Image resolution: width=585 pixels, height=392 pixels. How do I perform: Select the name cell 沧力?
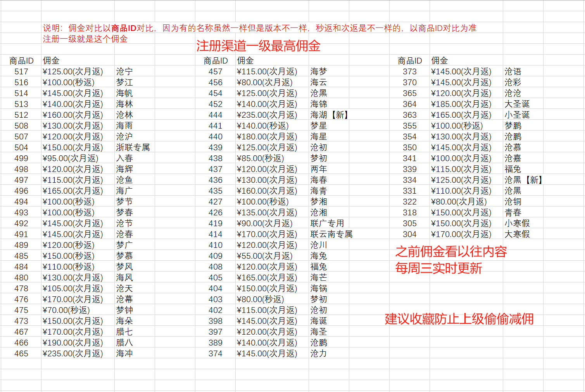click(x=329, y=354)
